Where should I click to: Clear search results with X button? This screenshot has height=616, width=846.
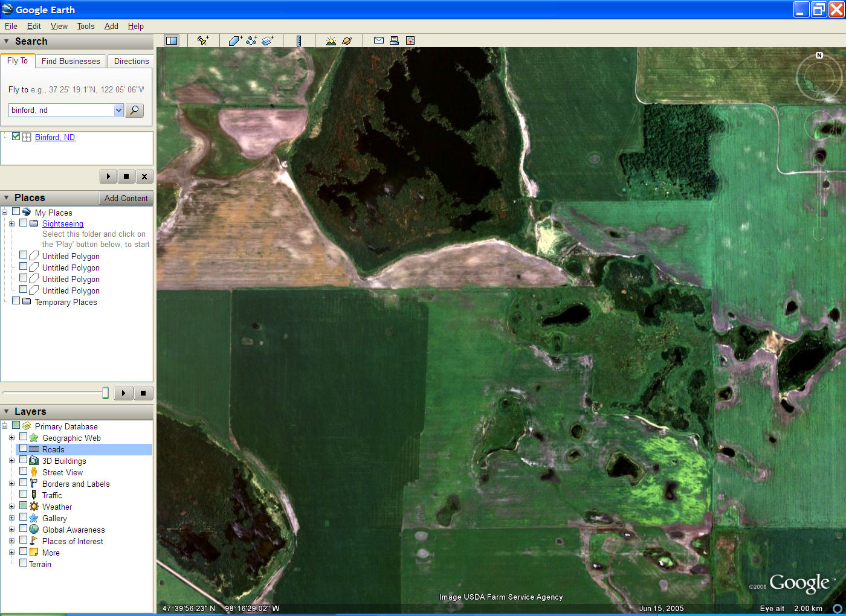click(144, 176)
